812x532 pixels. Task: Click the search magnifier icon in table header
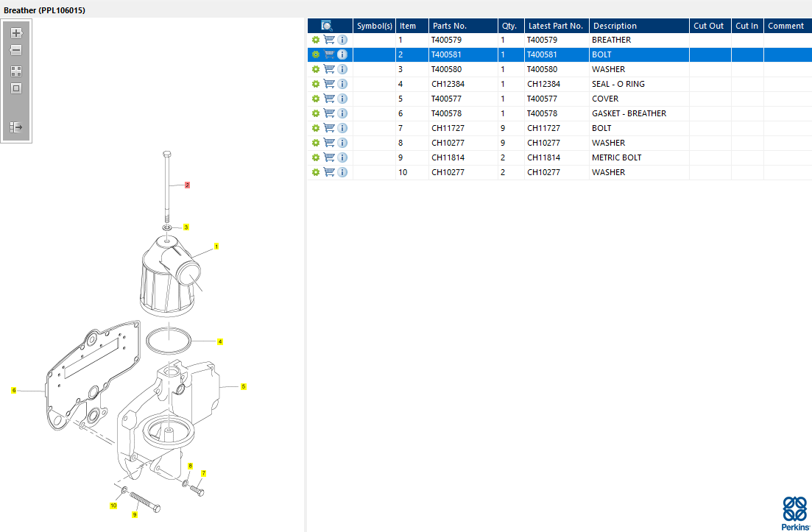tap(327, 26)
